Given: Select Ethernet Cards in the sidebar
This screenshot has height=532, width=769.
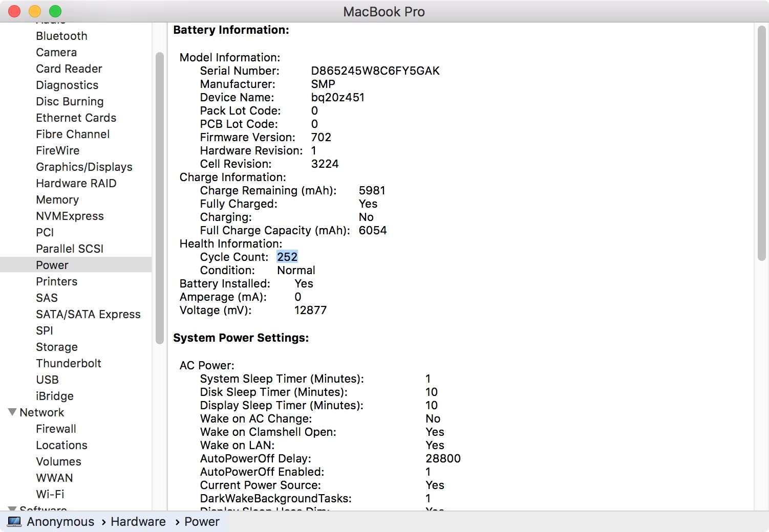Looking at the screenshot, I should 76,118.
